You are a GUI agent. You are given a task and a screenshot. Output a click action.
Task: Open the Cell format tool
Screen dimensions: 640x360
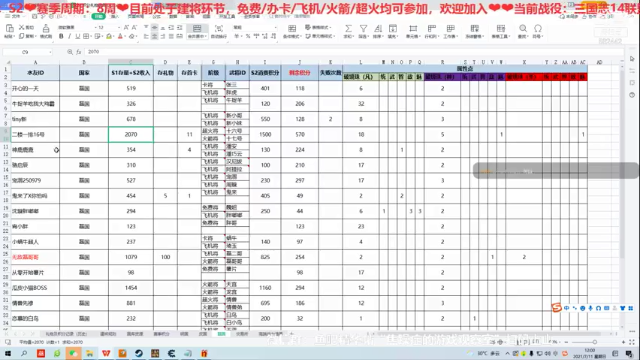point(413,31)
